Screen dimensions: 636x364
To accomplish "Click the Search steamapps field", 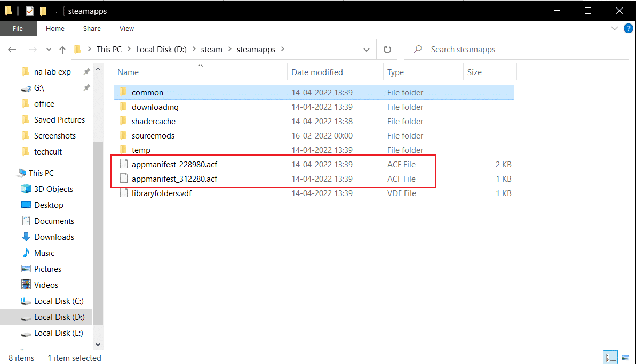I will (516, 50).
